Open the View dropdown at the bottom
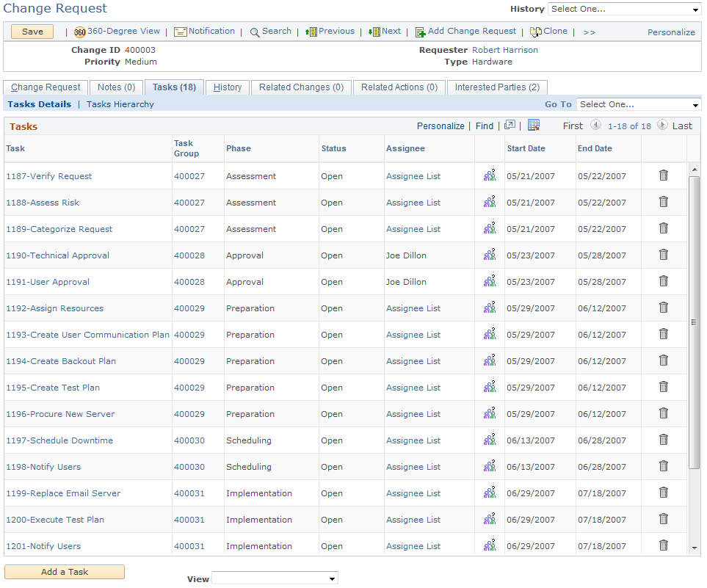Image resolution: width=707 pixels, height=588 pixels. [275, 578]
